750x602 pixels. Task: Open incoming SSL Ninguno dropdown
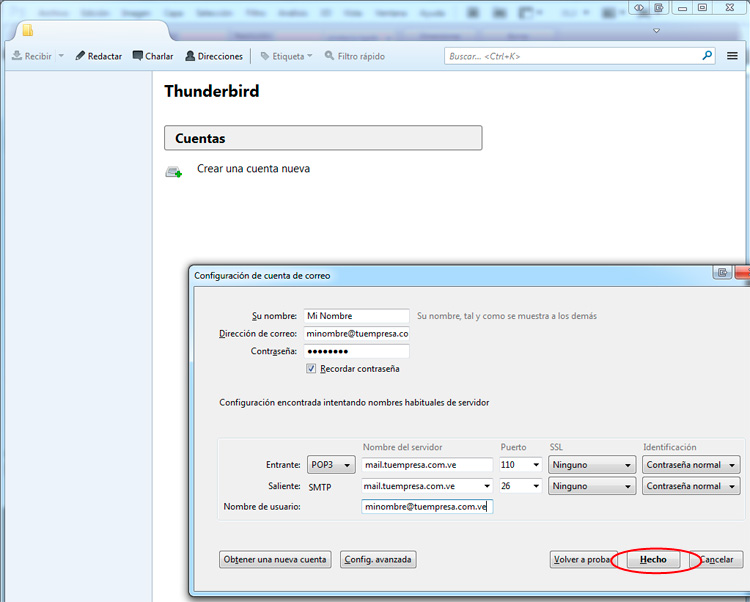tap(591, 465)
